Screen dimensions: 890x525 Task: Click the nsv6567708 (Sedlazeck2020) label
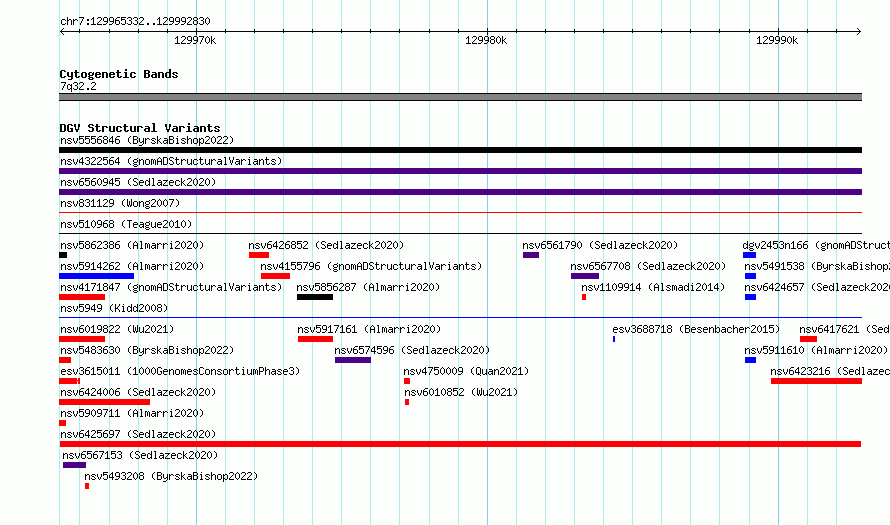pos(648,266)
